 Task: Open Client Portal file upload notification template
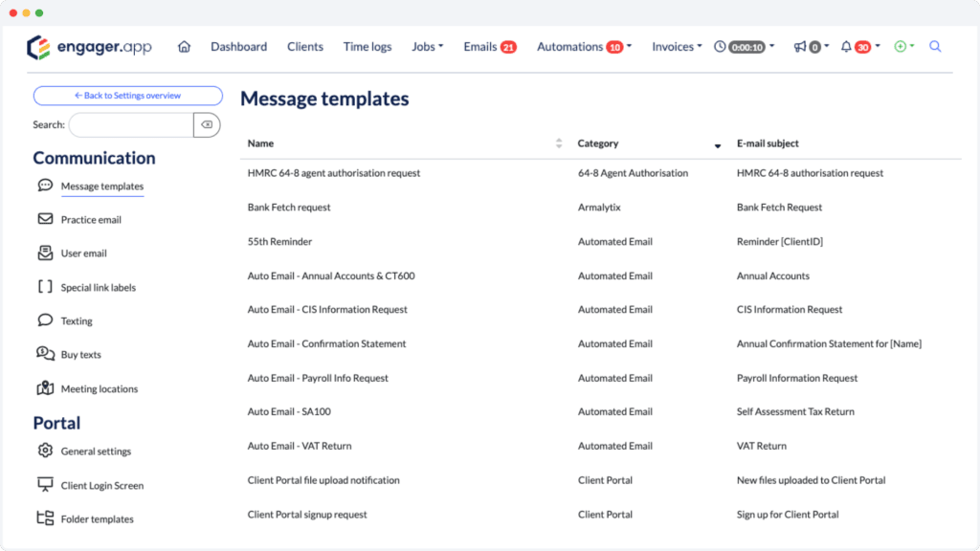point(323,480)
